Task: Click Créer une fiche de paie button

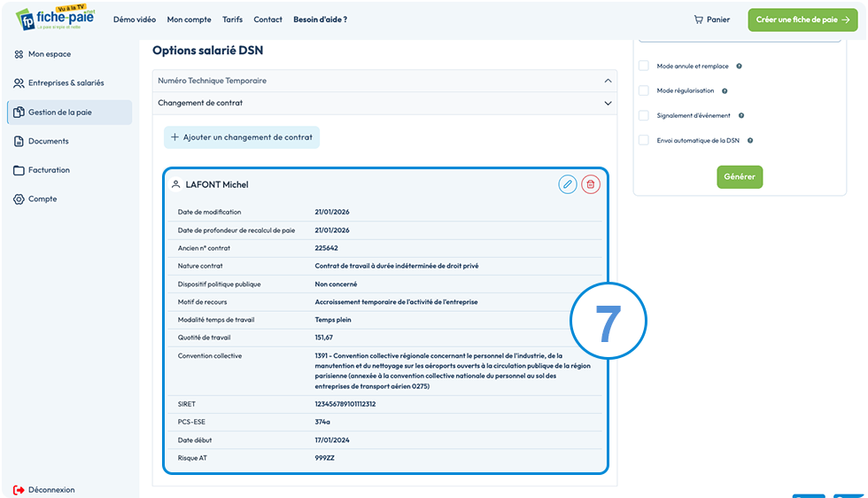Action: point(802,19)
